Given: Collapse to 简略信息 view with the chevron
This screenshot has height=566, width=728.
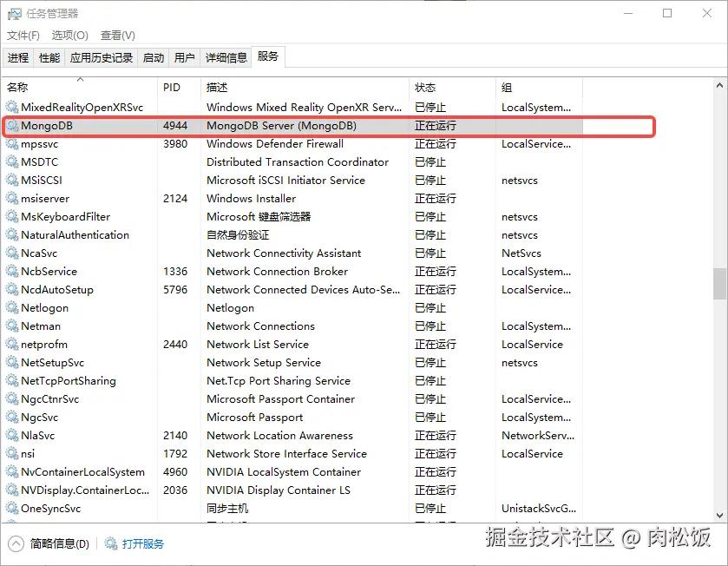Looking at the screenshot, I should 16,543.
